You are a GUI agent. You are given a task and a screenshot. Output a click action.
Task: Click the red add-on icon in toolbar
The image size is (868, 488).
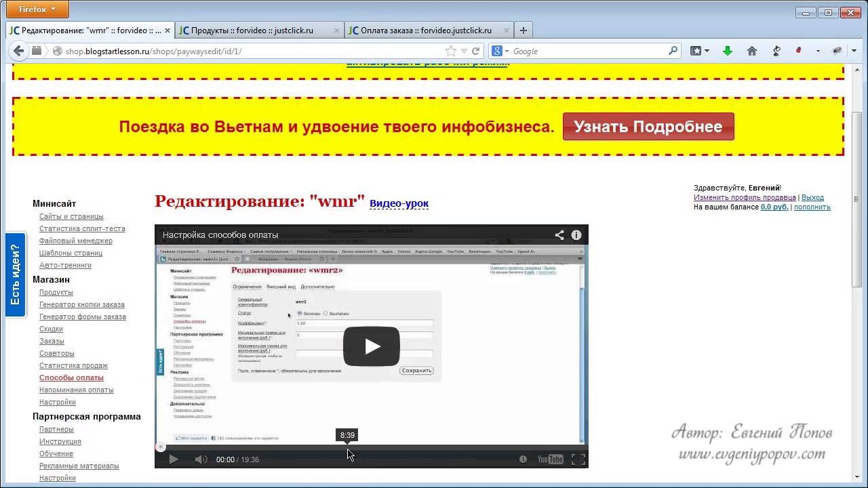pyautogui.click(x=799, y=50)
